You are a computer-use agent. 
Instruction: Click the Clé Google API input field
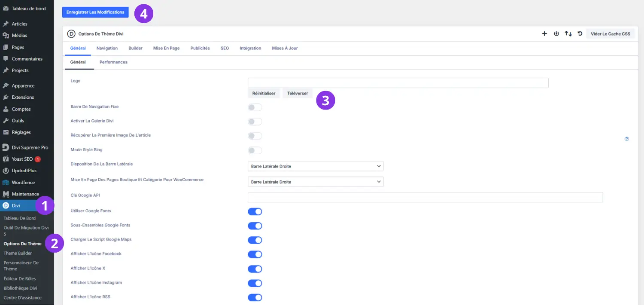425,197
